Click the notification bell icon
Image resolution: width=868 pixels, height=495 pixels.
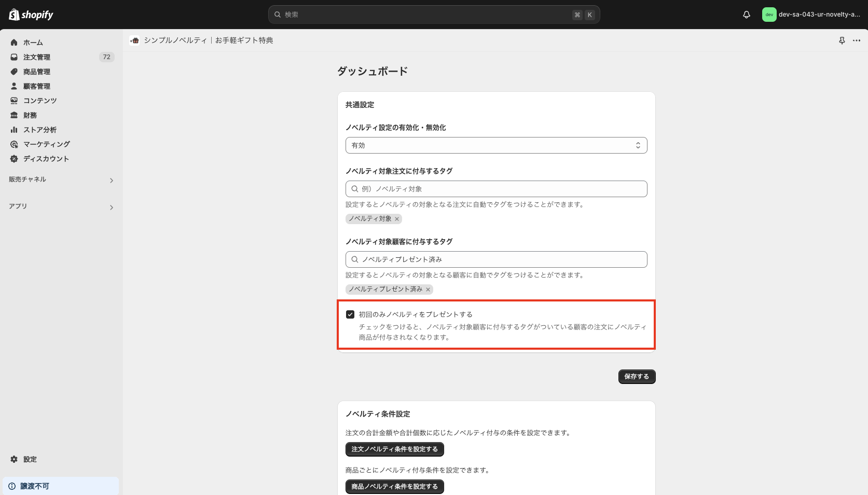click(746, 15)
